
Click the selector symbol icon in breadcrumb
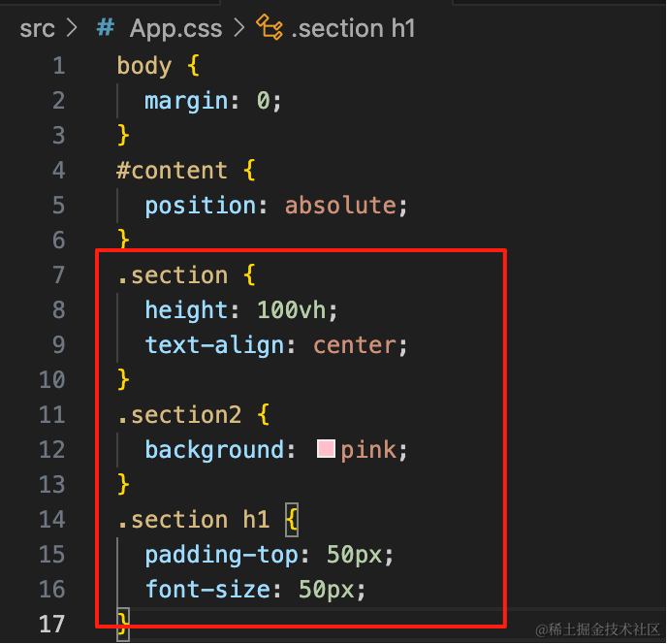270,27
